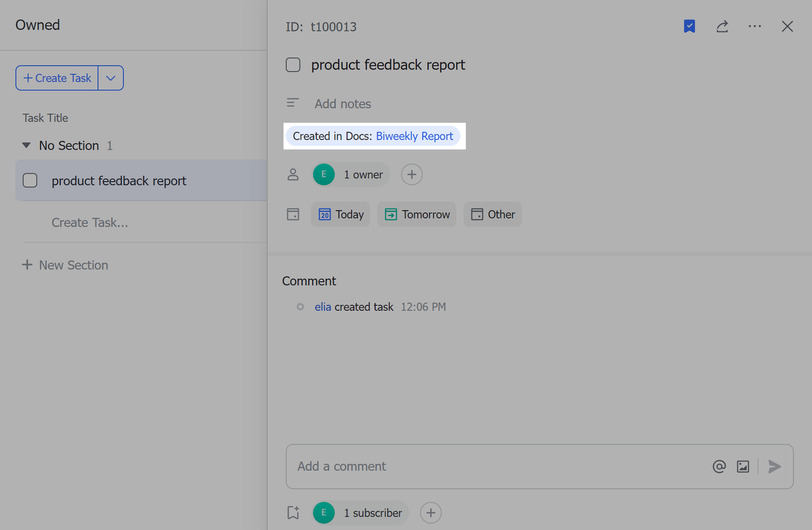This screenshot has width=812, height=530.
Task: Open the Create Task dropdown arrow
Action: coord(111,78)
